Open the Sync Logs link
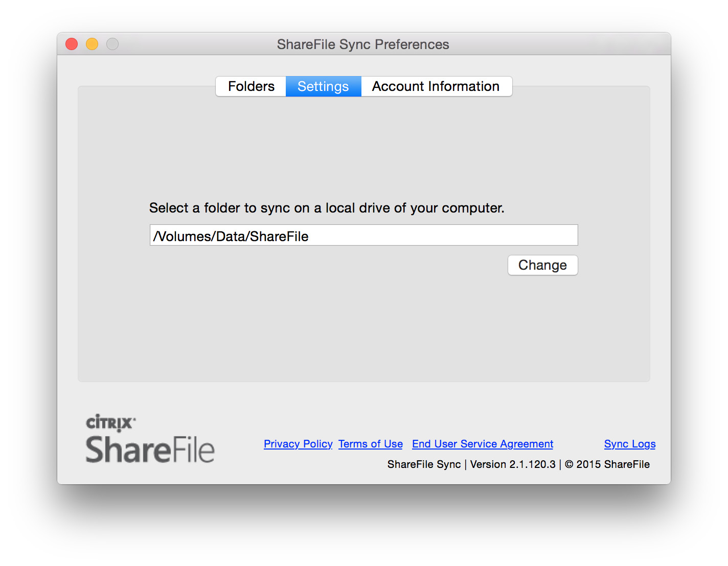This screenshot has width=728, height=566. [630, 444]
